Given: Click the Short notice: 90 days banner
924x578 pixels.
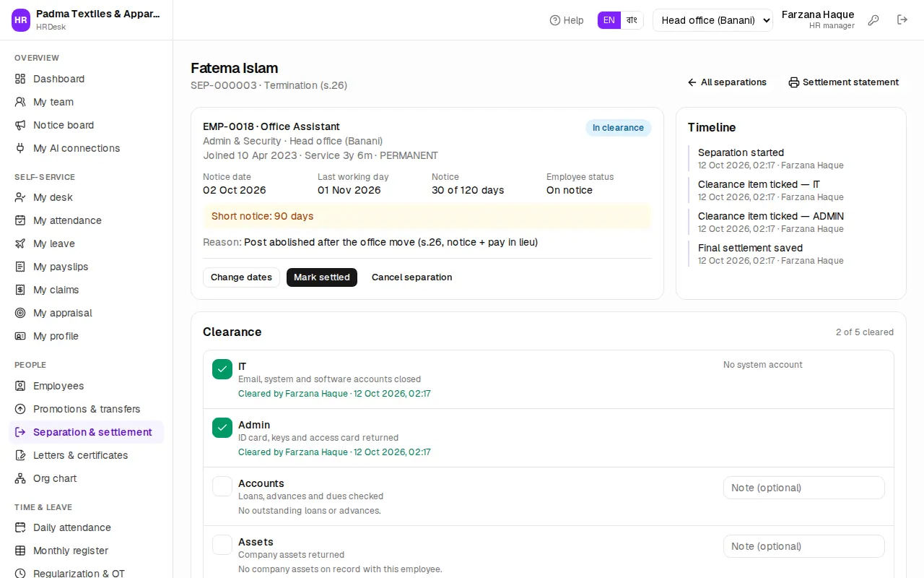Looking at the screenshot, I should point(427,216).
